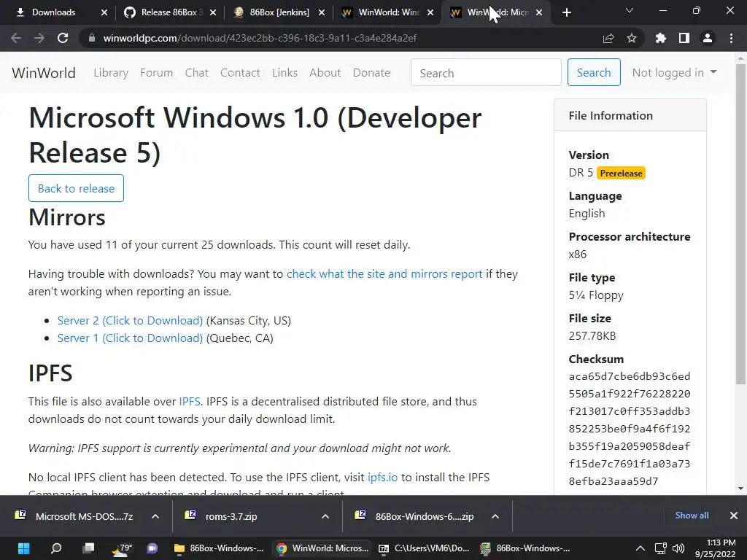The image size is (747, 560).
Task: Open the Chat app on taskbar
Action: click(x=152, y=548)
